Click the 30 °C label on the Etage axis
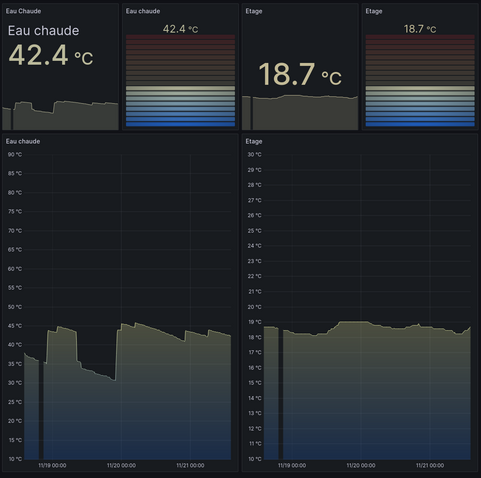This screenshot has height=478, width=481. point(254,155)
